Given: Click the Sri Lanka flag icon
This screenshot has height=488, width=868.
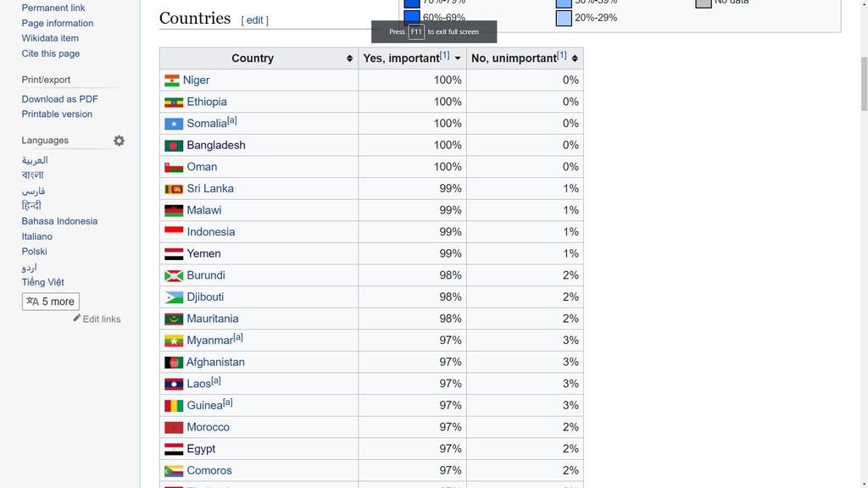Looking at the screenshot, I should [x=174, y=189].
